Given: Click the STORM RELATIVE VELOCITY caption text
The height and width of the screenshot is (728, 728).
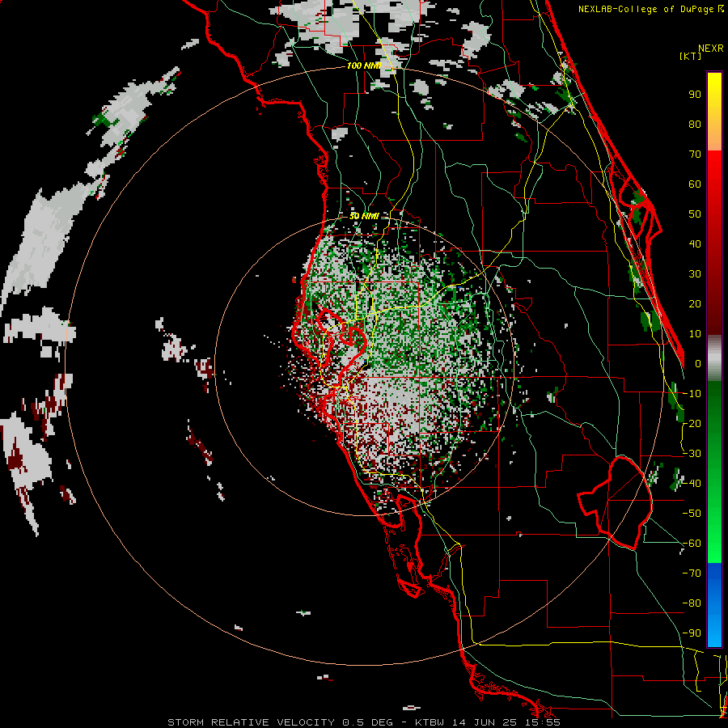Looking at the screenshot, I should [251, 722].
